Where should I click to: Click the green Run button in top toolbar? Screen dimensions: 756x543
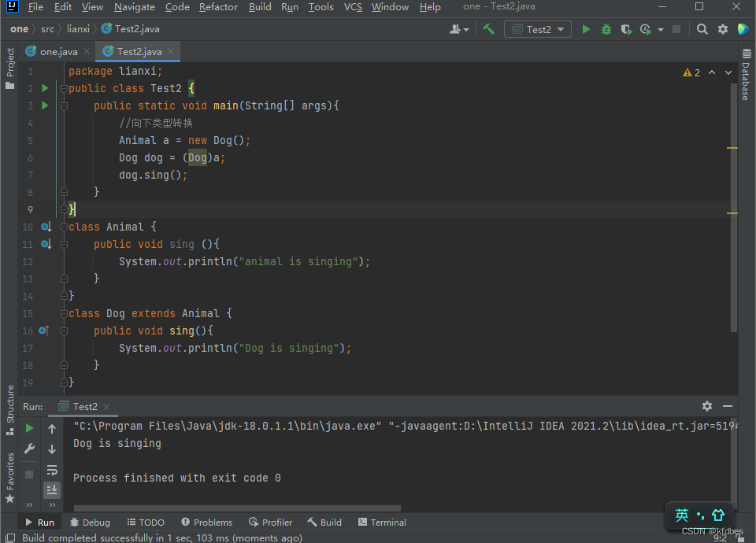click(586, 29)
